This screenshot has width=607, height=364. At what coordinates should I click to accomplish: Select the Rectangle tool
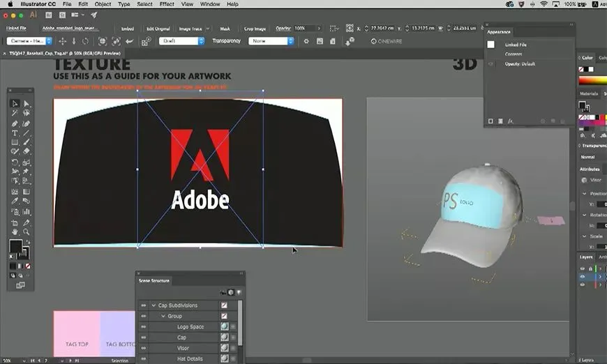click(15, 142)
